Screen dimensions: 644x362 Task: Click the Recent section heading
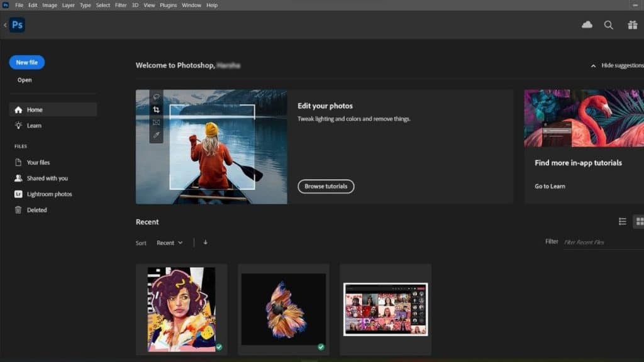click(147, 222)
